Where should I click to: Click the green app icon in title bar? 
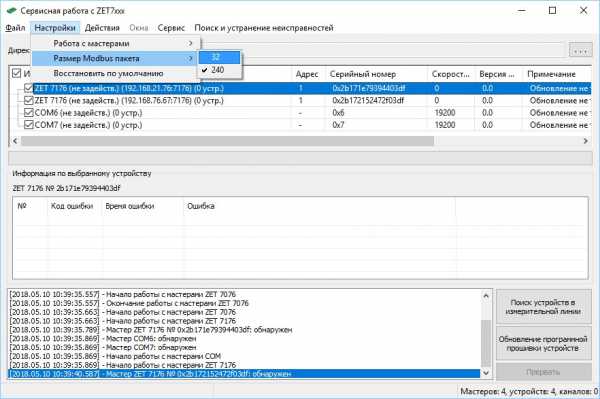[11, 11]
